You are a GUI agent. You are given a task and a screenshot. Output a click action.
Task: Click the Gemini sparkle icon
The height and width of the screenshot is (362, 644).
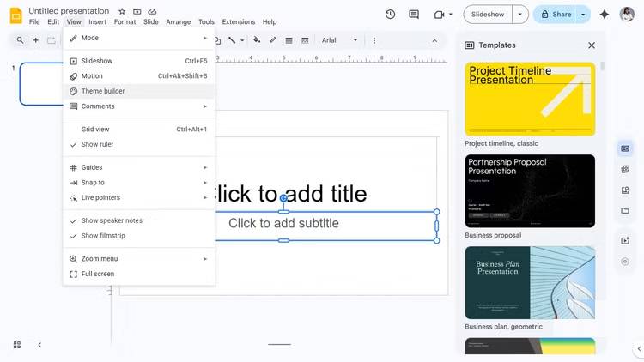[605, 15]
